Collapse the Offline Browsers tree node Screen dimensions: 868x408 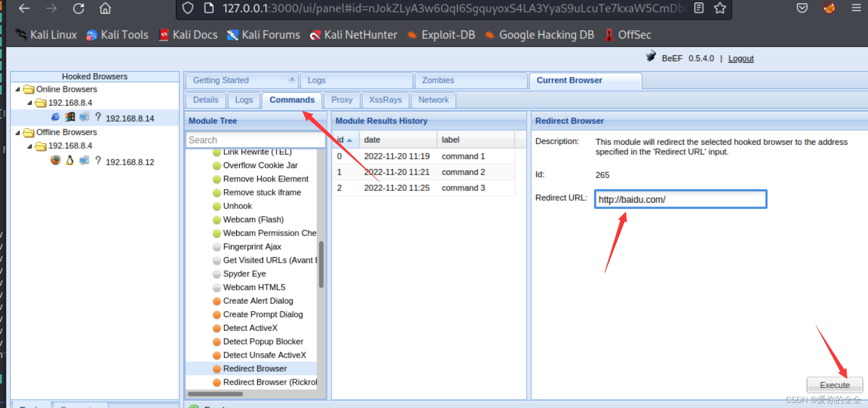(x=18, y=132)
